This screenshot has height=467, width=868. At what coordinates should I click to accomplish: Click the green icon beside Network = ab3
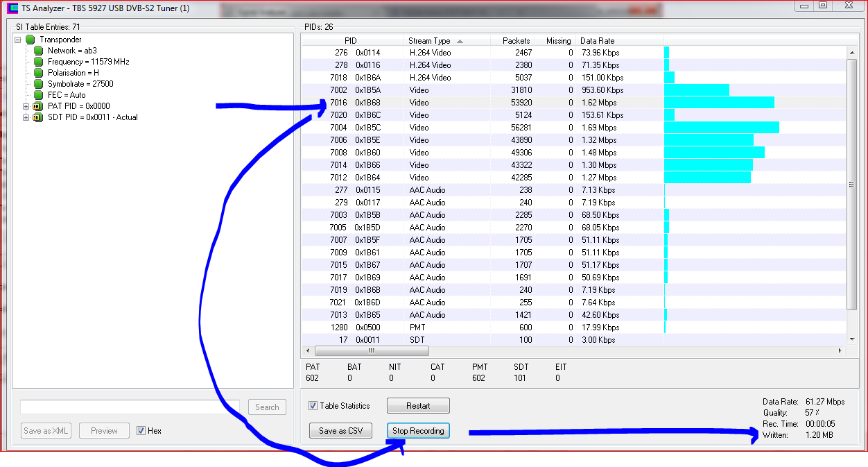tap(38, 51)
